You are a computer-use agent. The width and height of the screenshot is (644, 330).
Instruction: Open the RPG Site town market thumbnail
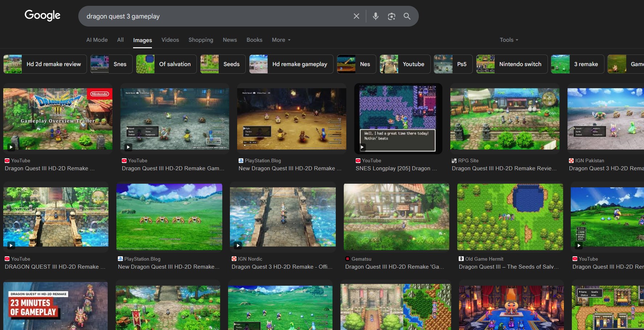click(x=505, y=119)
